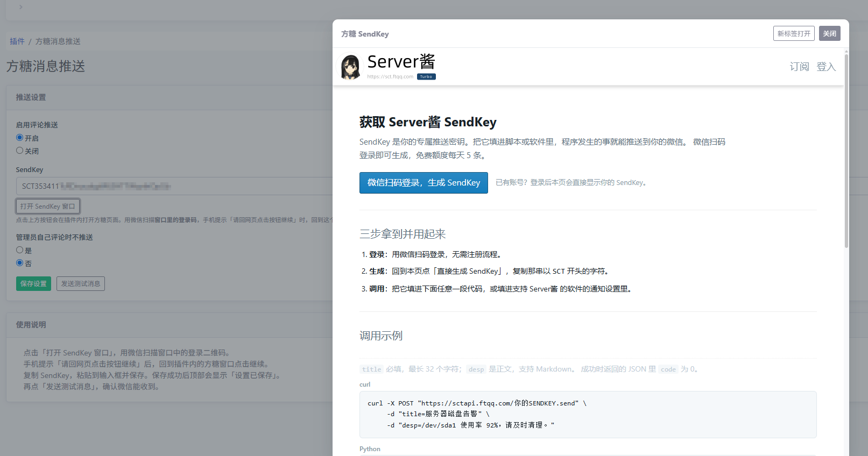Click the Python label below curl block

pyautogui.click(x=370, y=449)
